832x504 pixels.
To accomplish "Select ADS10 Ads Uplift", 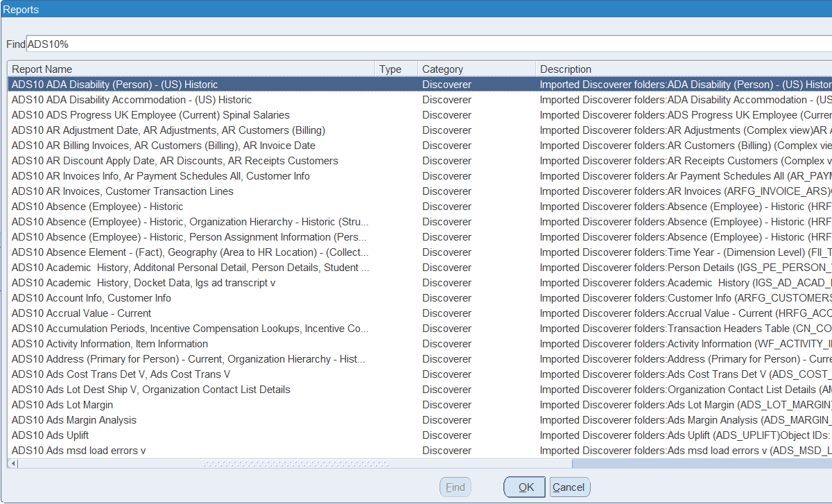I will click(x=420, y=435).
